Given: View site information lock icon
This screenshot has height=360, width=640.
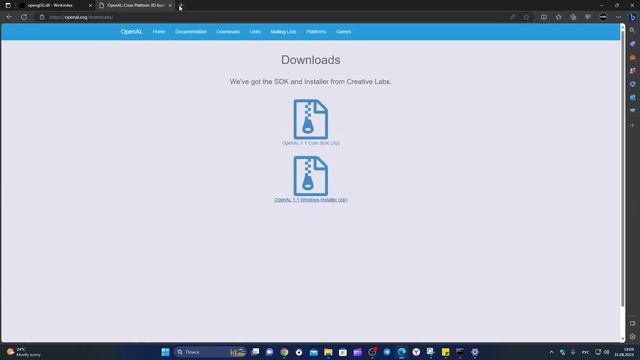Looking at the screenshot, I should point(42,17).
